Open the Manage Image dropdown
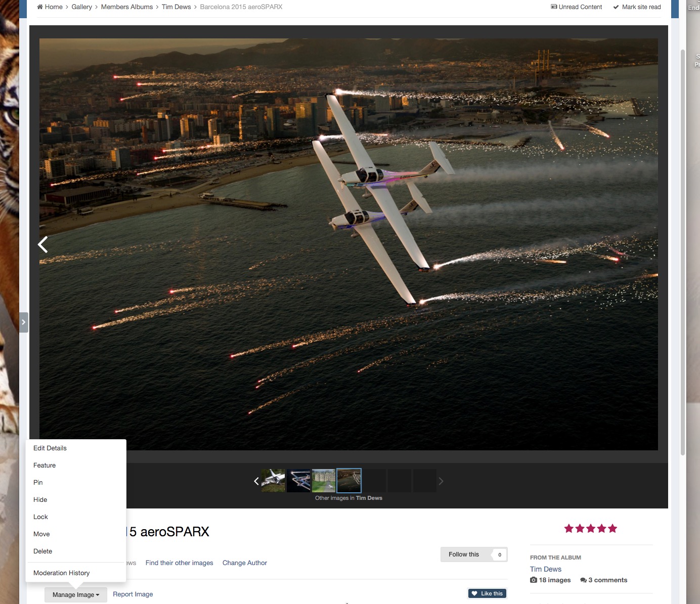This screenshot has height=604, width=700. [76, 595]
